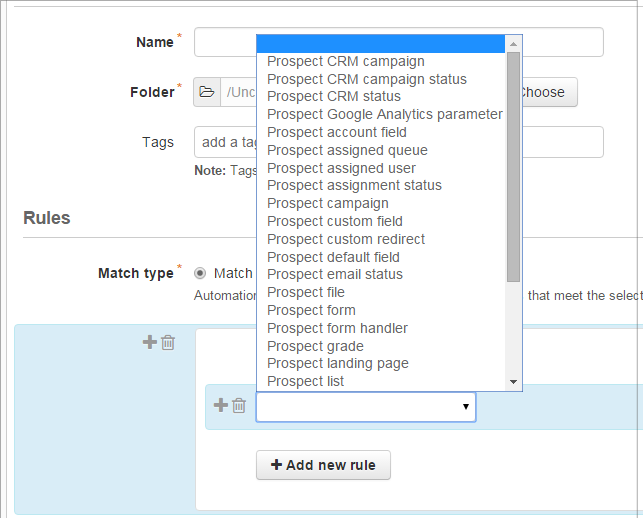Select the blank highlighted option in the list
This screenshot has height=518, width=643.
coord(381,44)
